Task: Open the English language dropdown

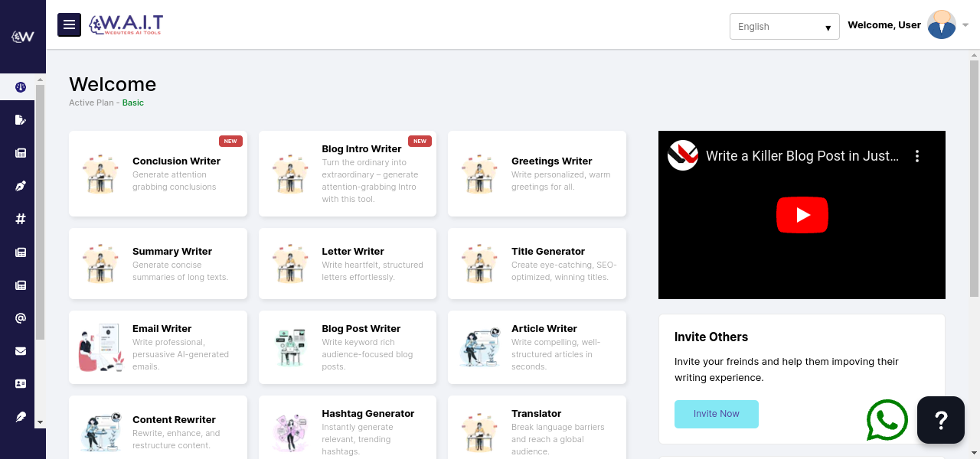Action: coord(784,27)
